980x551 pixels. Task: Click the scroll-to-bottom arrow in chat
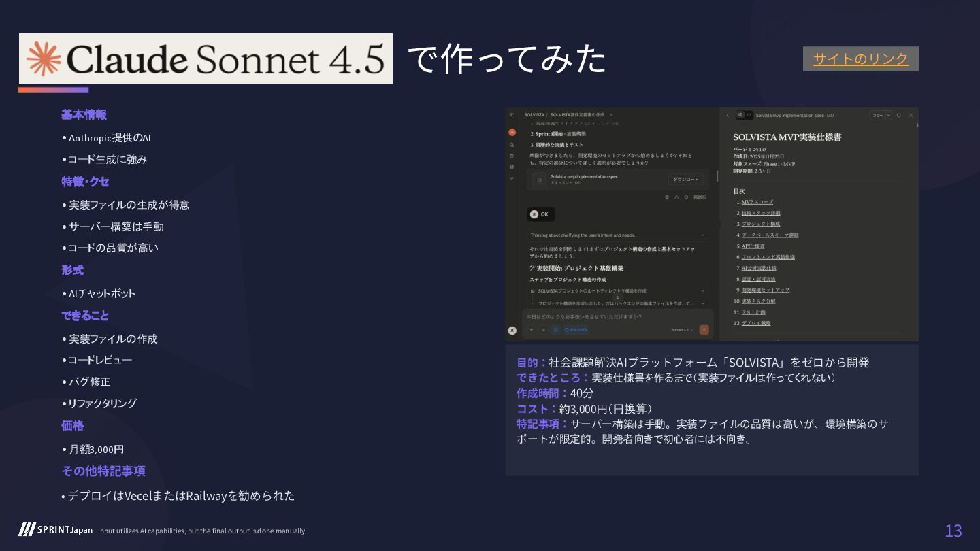tap(618, 297)
